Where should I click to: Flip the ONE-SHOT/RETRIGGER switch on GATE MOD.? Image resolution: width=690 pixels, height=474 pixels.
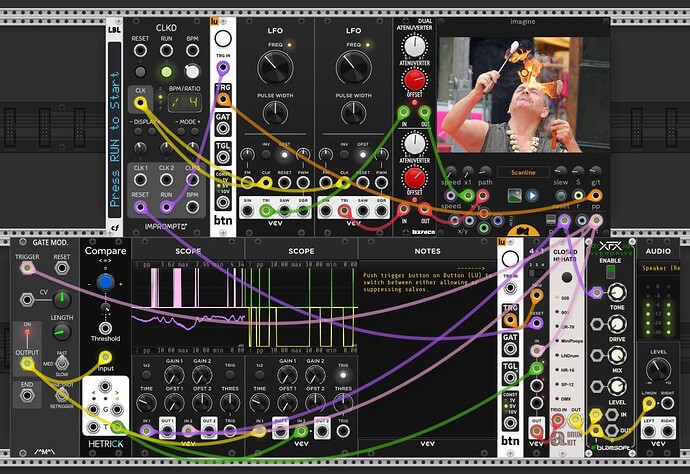point(62,394)
